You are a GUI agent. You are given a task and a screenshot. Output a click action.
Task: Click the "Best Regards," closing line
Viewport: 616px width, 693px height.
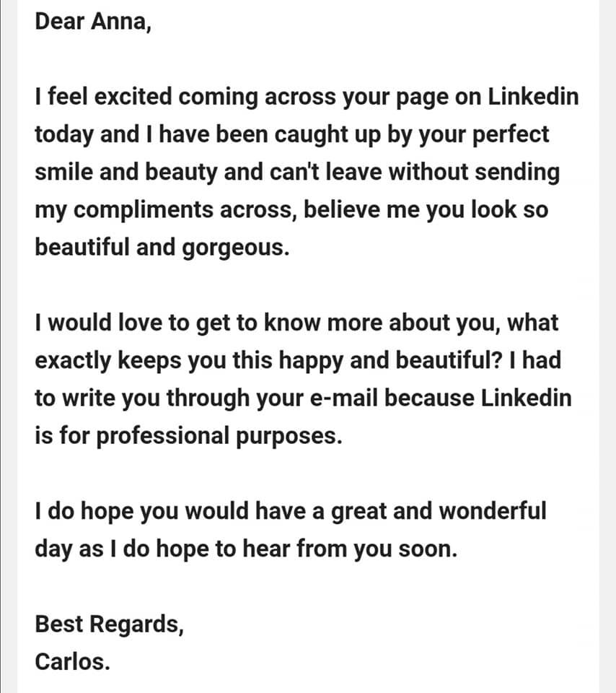[x=110, y=624]
